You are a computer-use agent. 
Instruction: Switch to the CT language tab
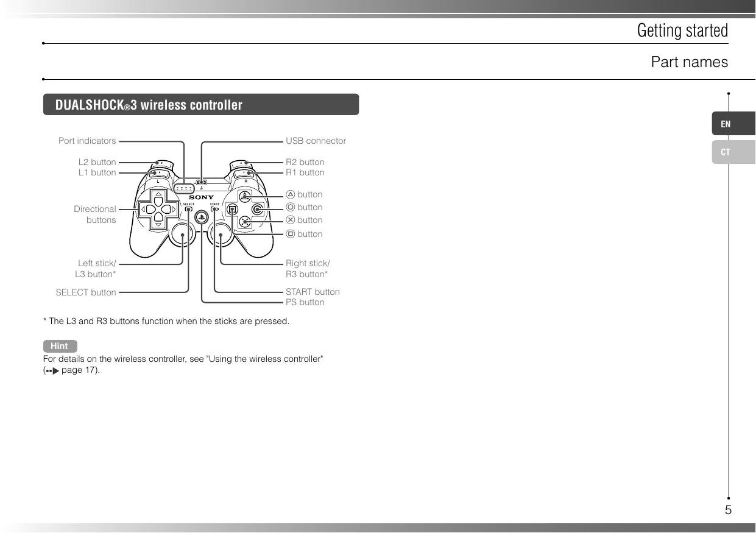tap(733, 152)
